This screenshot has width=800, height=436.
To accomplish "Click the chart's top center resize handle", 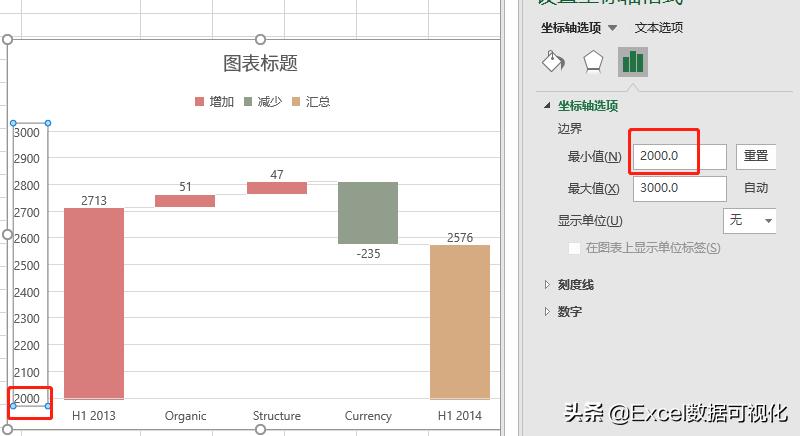I will point(260,39).
